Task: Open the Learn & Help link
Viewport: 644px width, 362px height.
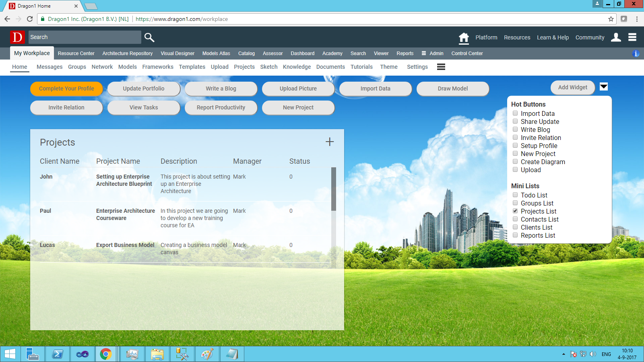Action: pos(553,37)
